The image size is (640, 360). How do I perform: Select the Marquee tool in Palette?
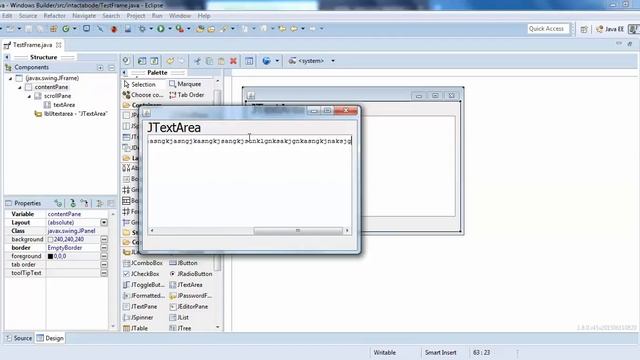185,84
